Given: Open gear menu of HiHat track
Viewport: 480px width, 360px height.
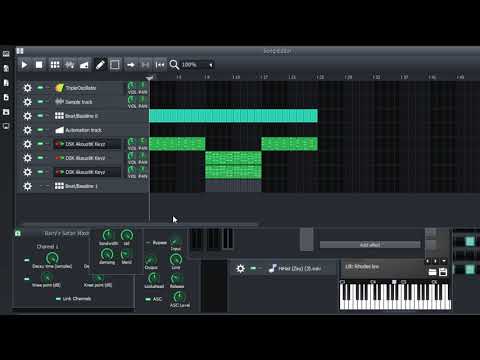Looking at the screenshot, I should click(240, 268).
